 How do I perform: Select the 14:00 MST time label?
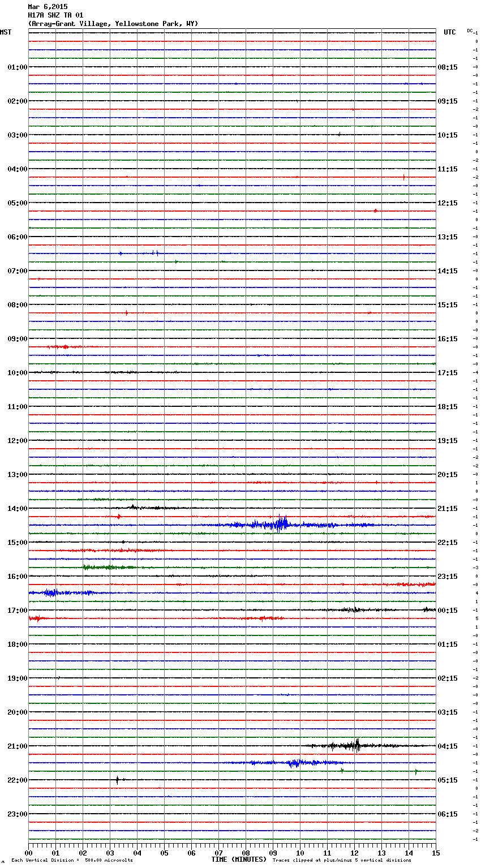17,509
